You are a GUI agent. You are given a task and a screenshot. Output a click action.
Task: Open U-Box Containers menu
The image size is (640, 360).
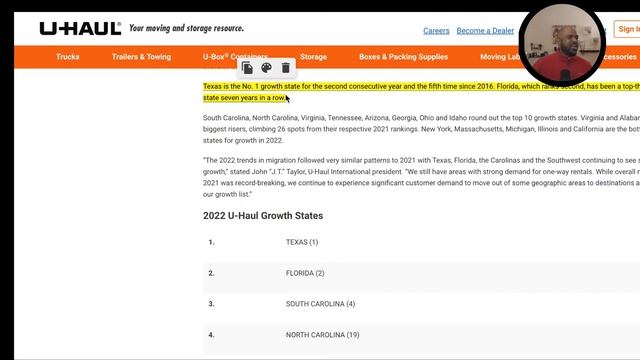coord(235,57)
